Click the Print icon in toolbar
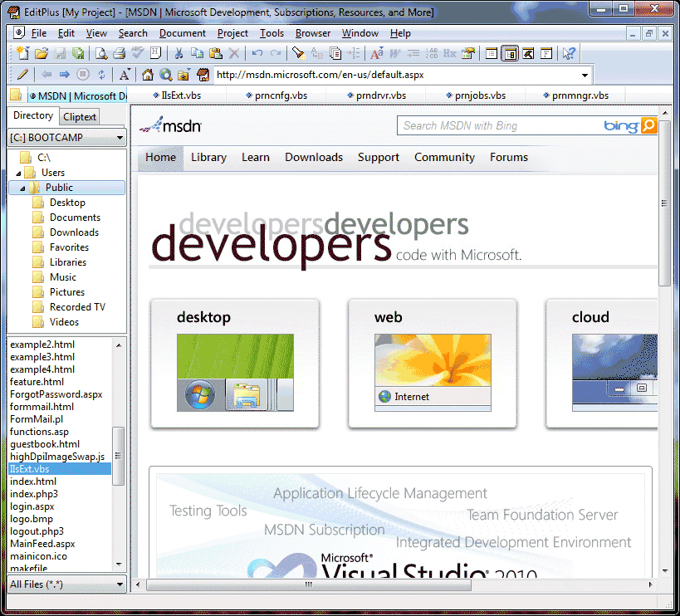The width and height of the screenshot is (680, 616). pos(119,54)
